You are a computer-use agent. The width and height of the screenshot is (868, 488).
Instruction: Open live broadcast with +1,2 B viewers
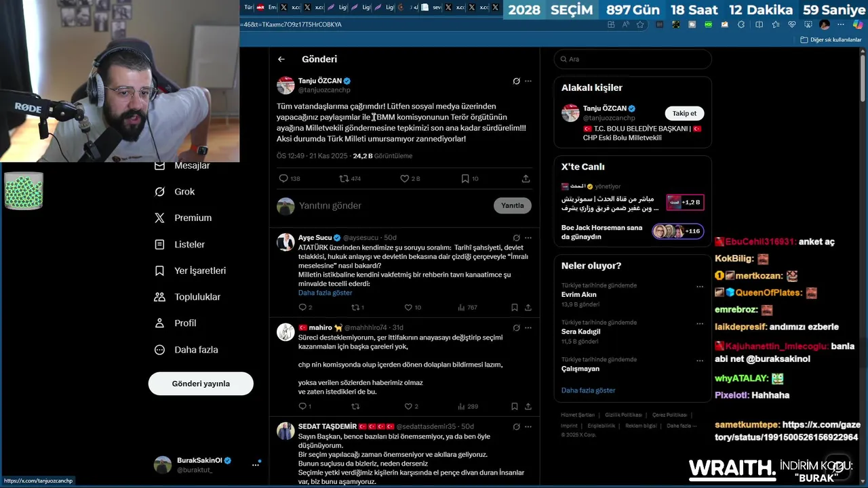pyautogui.click(x=685, y=202)
